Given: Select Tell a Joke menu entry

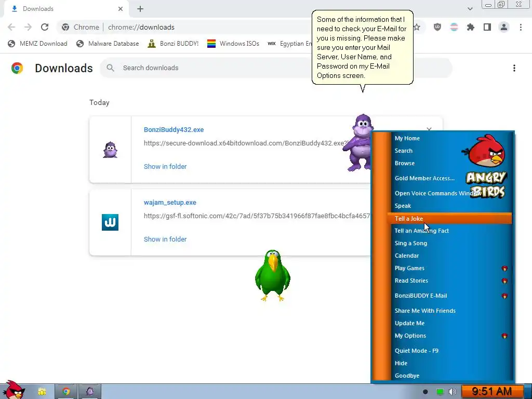Looking at the screenshot, I should 449,219.
